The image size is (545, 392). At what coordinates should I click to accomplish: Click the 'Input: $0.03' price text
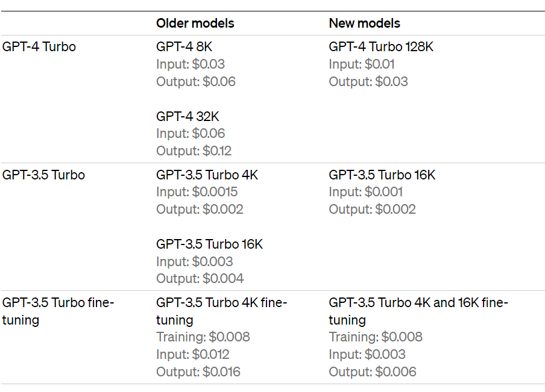(x=190, y=64)
